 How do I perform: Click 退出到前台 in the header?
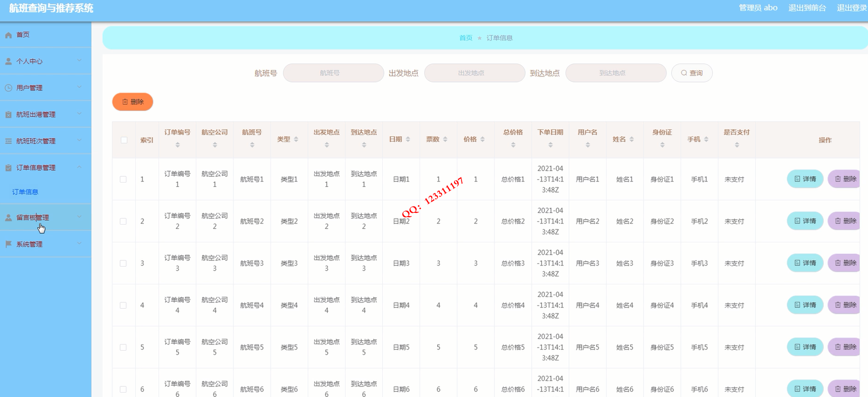pos(807,8)
